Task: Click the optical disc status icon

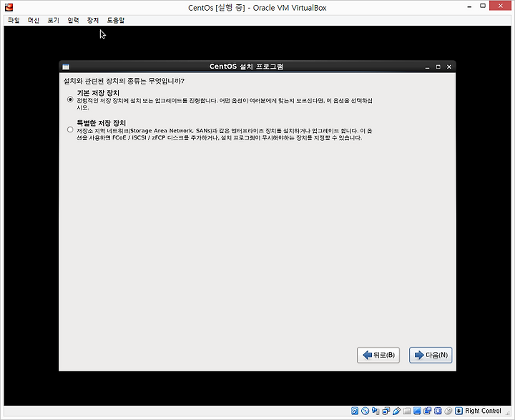Action: point(365,411)
